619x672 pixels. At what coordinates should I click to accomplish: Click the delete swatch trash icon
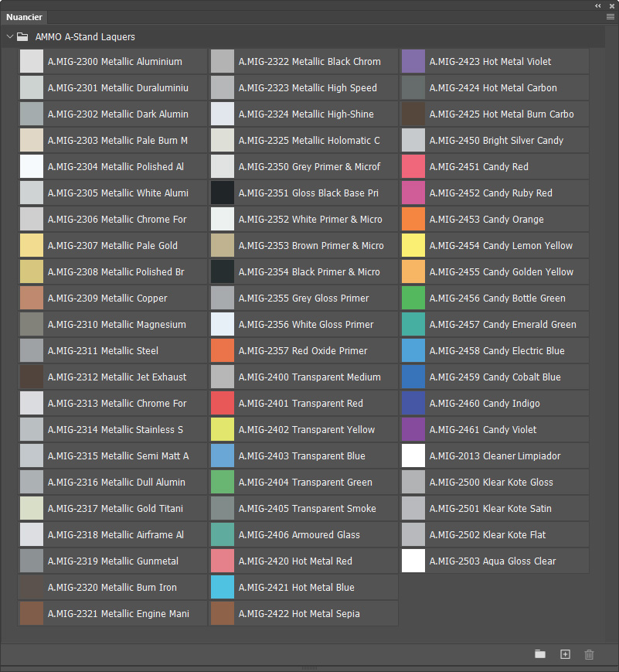point(590,654)
